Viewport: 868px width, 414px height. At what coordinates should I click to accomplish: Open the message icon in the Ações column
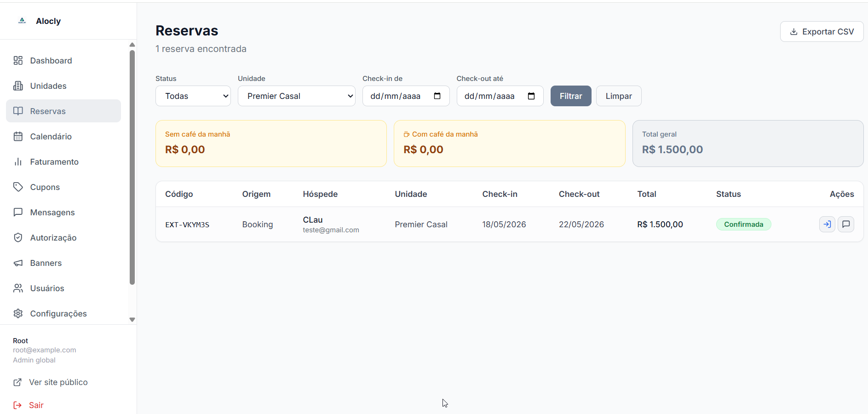coord(846,224)
